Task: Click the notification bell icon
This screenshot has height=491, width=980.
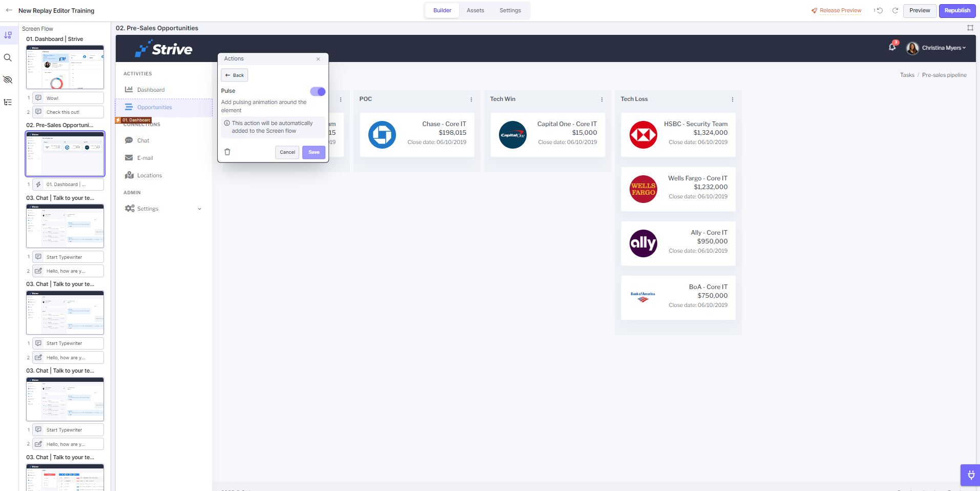Action: 892,47
